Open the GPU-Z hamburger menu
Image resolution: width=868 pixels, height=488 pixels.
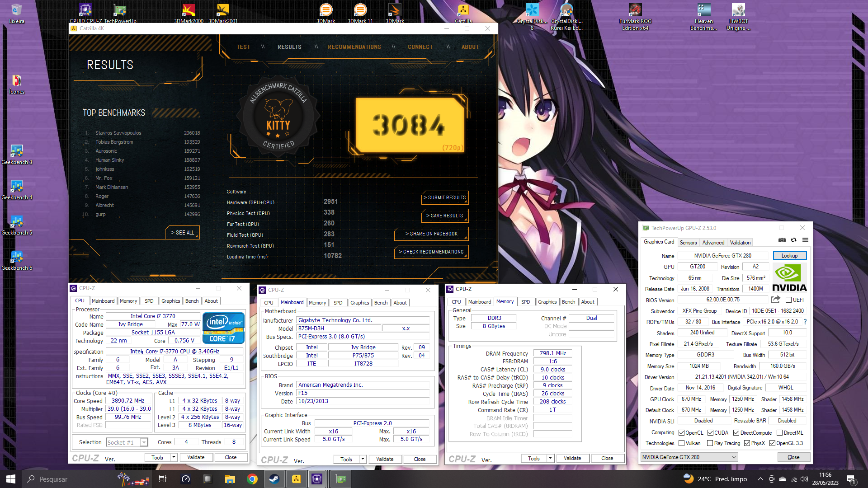tap(805, 240)
